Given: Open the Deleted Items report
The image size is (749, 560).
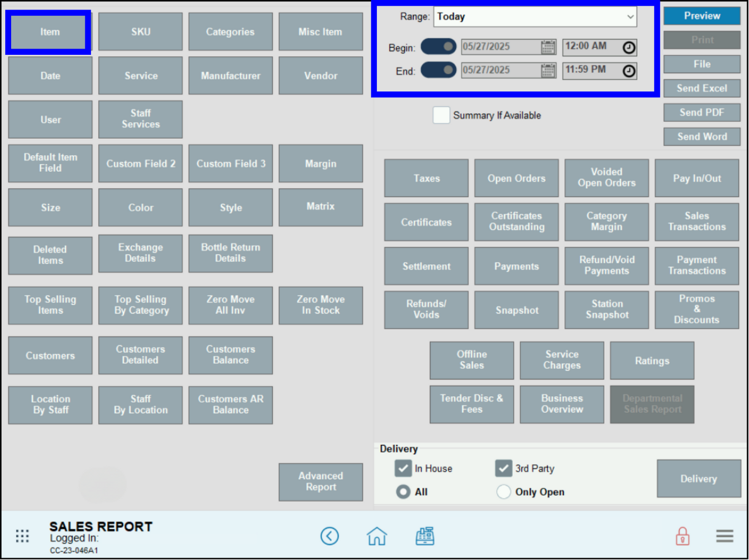Looking at the screenshot, I should [x=50, y=255].
